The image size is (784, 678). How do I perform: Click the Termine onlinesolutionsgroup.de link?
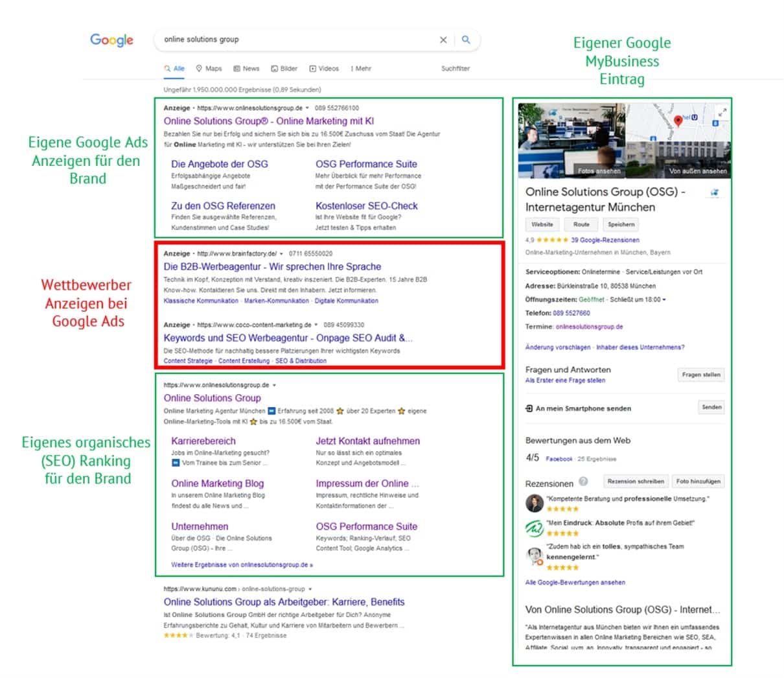click(x=590, y=327)
